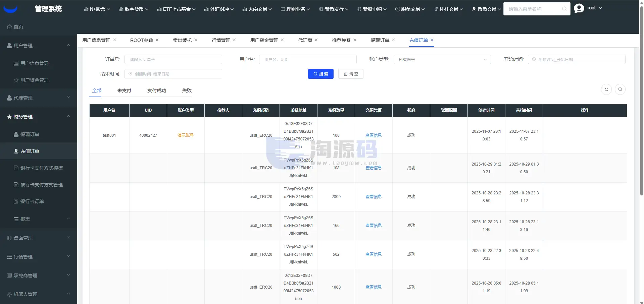This screenshot has height=304, width=644.
Task: Open the ETF上市基金 top menu
Action: [176, 9]
